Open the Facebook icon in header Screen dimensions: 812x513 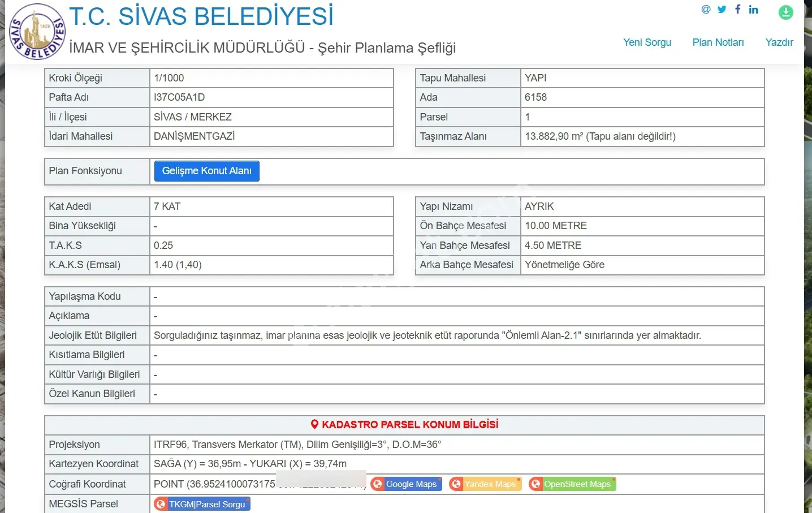click(737, 9)
